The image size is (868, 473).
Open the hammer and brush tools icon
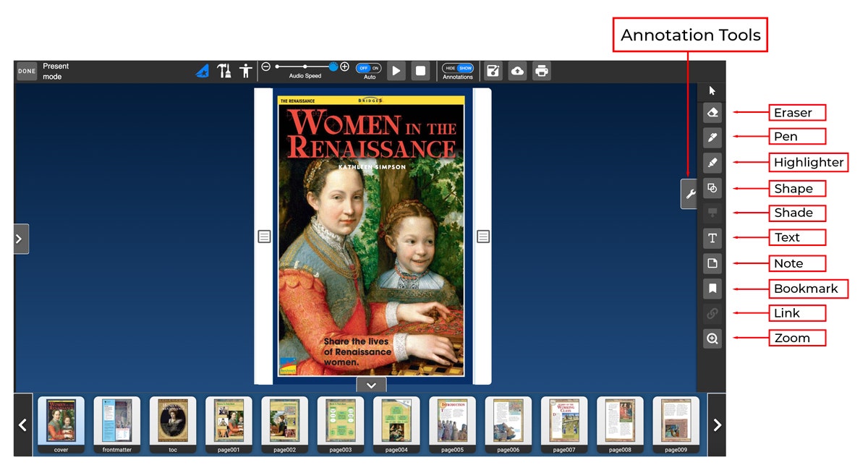tap(224, 71)
